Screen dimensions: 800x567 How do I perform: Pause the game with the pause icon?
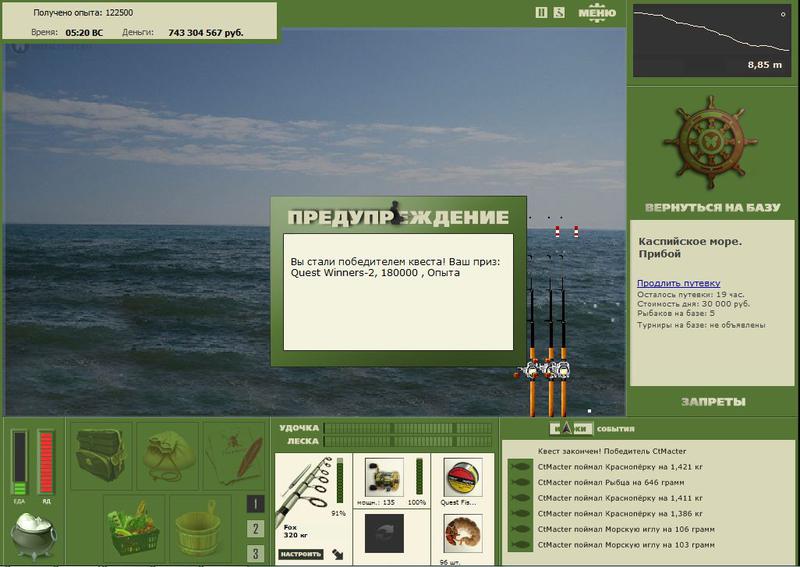tap(541, 12)
